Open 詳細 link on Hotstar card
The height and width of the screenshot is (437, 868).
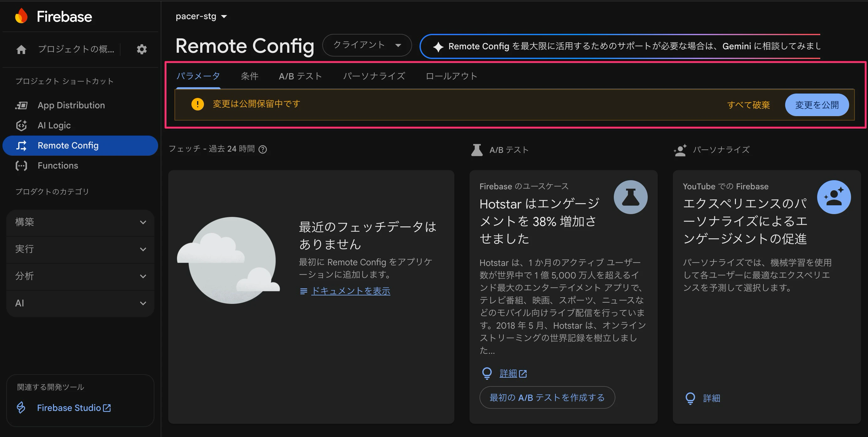pyautogui.click(x=508, y=373)
